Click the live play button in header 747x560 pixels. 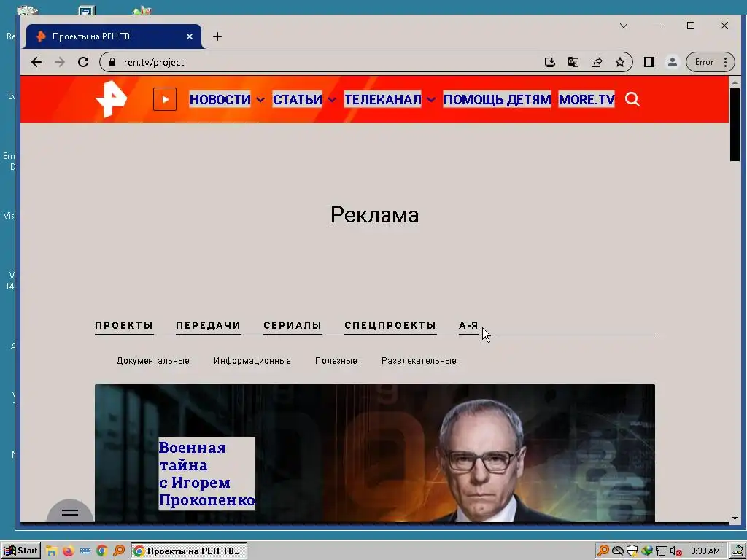tap(165, 99)
